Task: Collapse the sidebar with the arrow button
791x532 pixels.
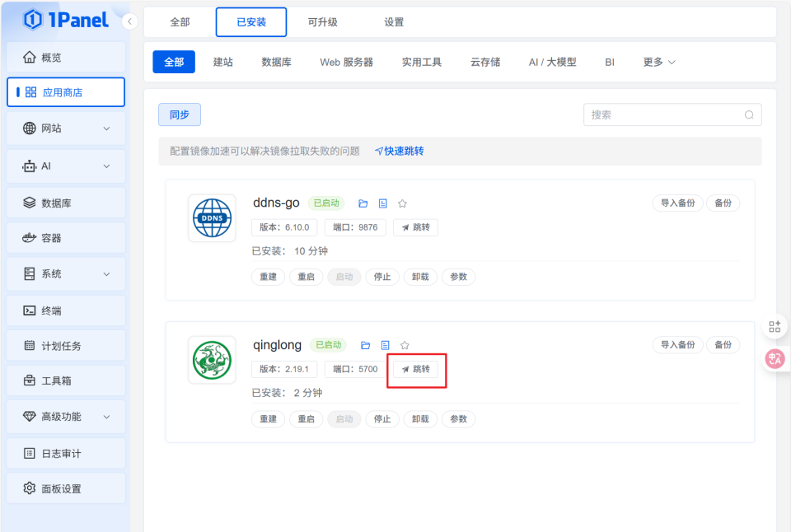Action: pos(129,21)
